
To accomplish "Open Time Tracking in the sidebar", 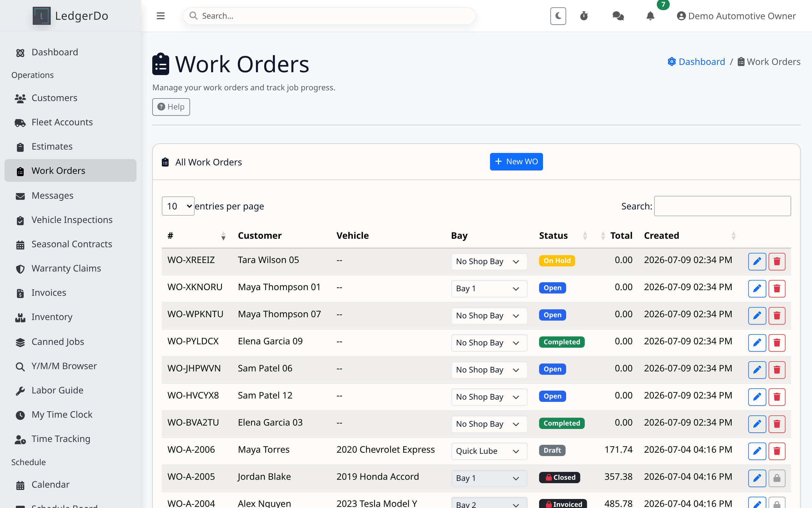I will point(70,439).
